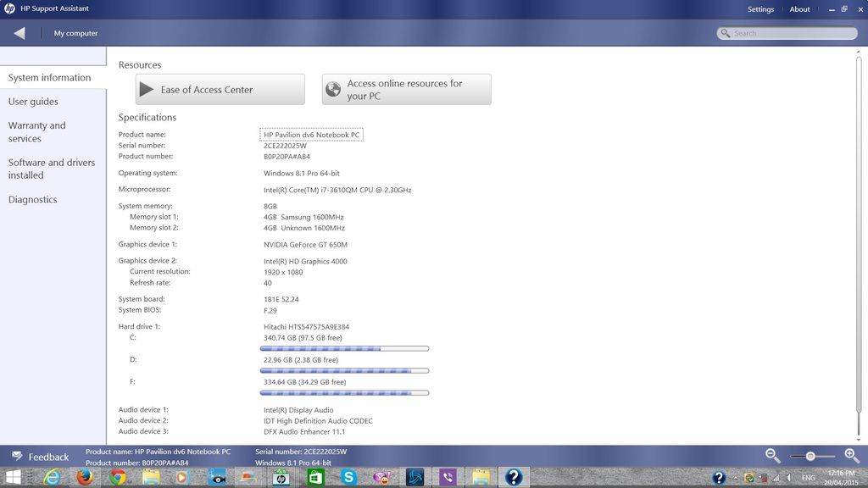Open the System information section
Screen dimensions: 868x488
click(49, 78)
